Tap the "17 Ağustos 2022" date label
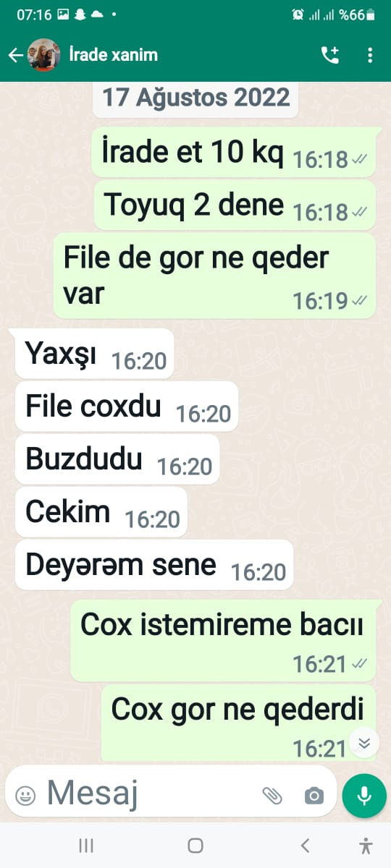391x868 pixels. coord(195,98)
